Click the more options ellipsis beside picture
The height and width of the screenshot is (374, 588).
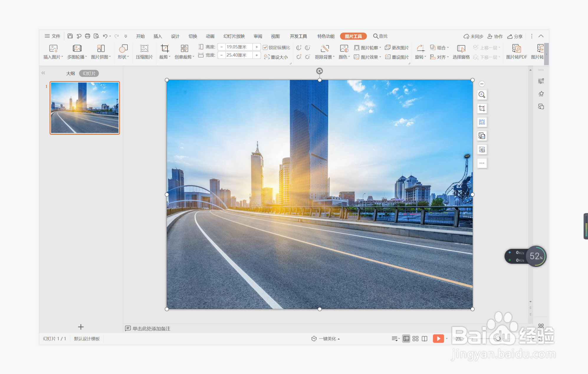[482, 163]
